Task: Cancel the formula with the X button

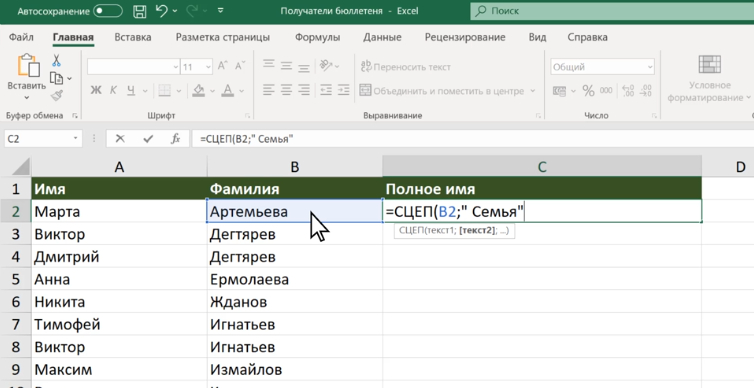Action: (120, 139)
